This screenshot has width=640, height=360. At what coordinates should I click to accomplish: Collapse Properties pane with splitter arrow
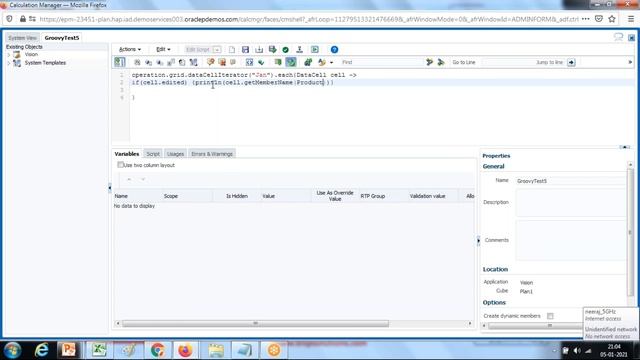pyautogui.click(x=478, y=240)
